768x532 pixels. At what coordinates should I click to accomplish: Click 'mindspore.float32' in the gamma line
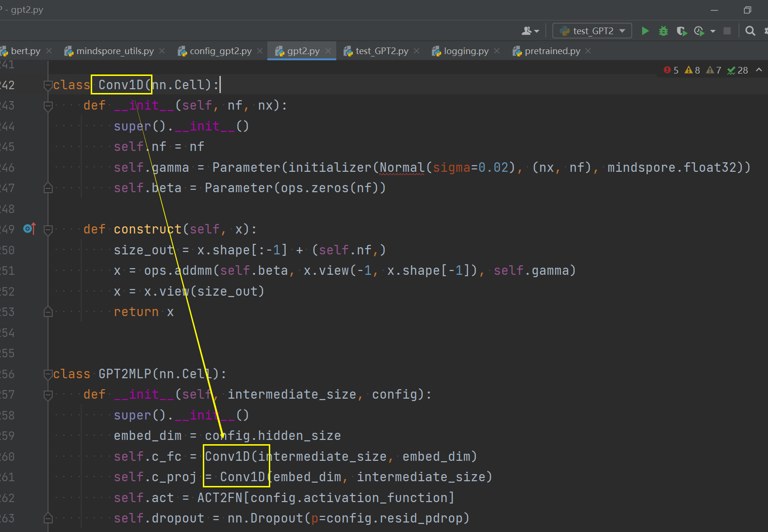[x=672, y=168]
